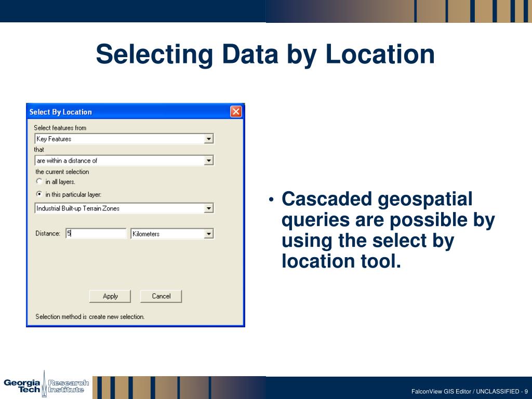Viewport: 532px width, 399px height.
Task: Click the 'Cascaded geospatial queries' bullet text
Action: (388, 230)
